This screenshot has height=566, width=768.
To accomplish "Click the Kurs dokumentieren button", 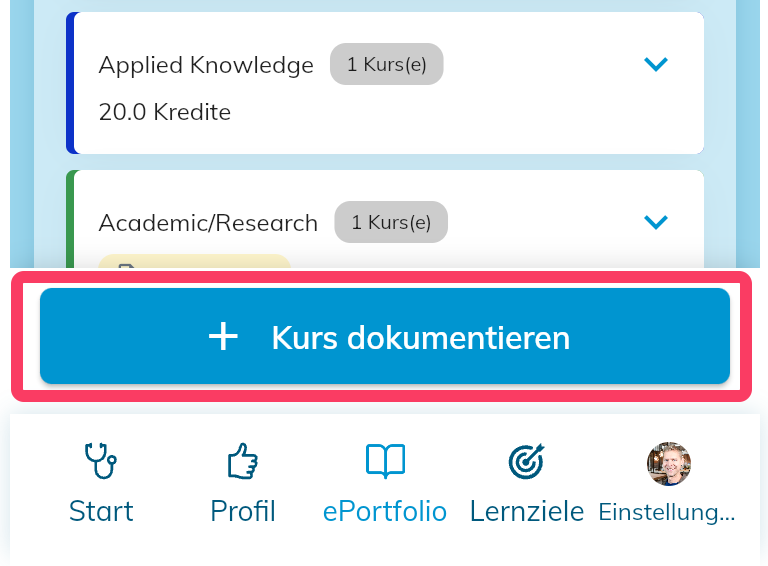I will coord(385,336).
